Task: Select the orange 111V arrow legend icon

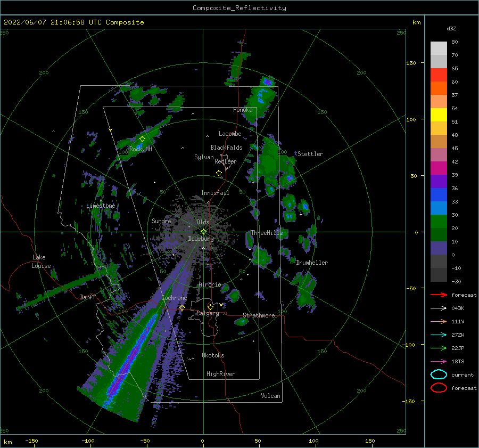Action: 439,321
